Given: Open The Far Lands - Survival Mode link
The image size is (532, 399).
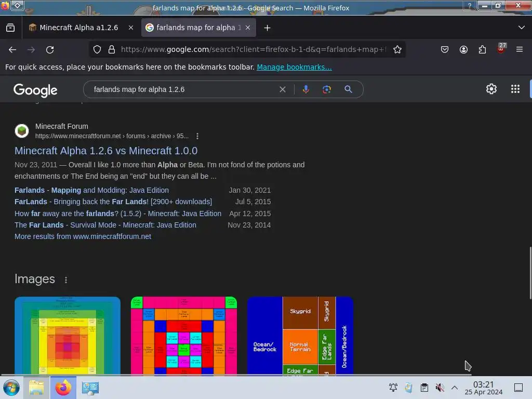Looking at the screenshot, I should [105, 225].
